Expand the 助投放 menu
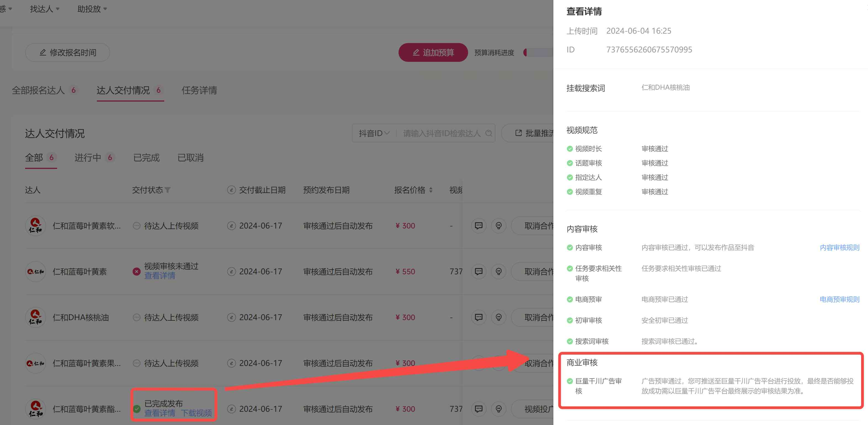This screenshot has width=868, height=425. pyautogui.click(x=92, y=9)
